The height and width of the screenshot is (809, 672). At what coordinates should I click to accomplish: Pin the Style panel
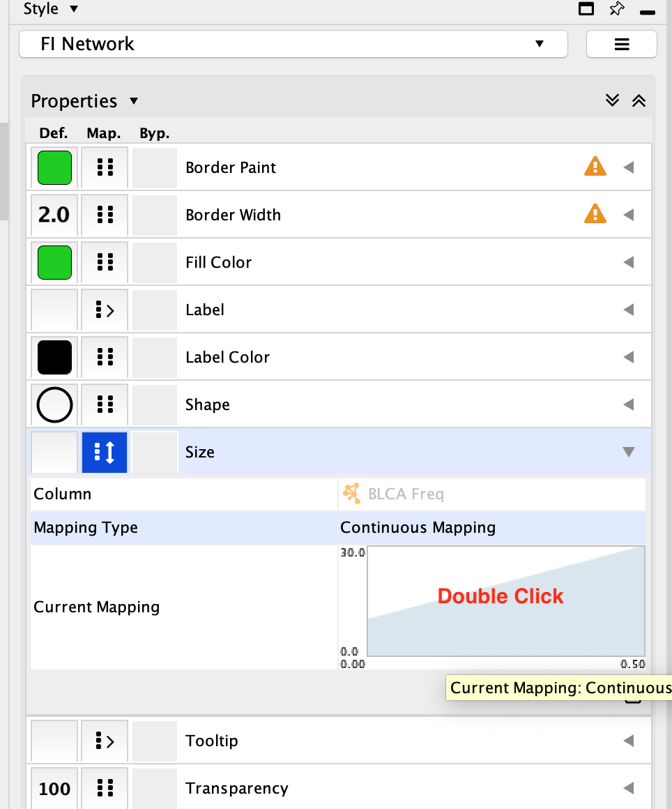tap(617, 9)
